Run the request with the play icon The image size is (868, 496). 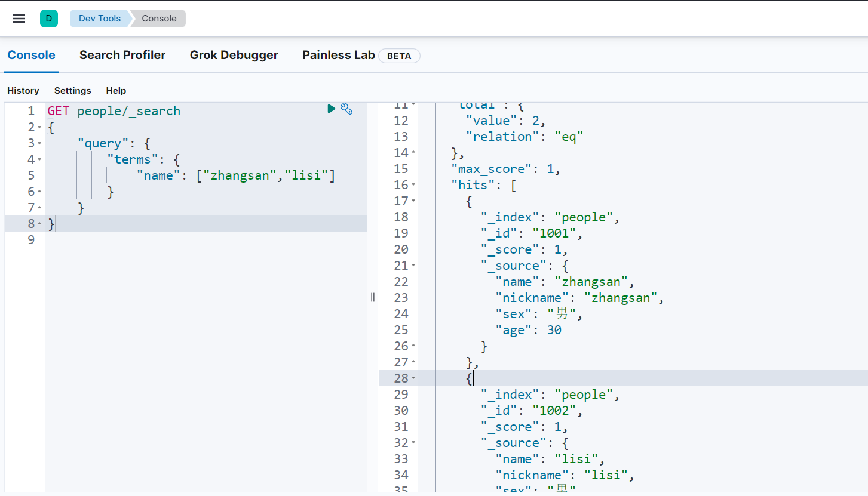pos(332,109)
